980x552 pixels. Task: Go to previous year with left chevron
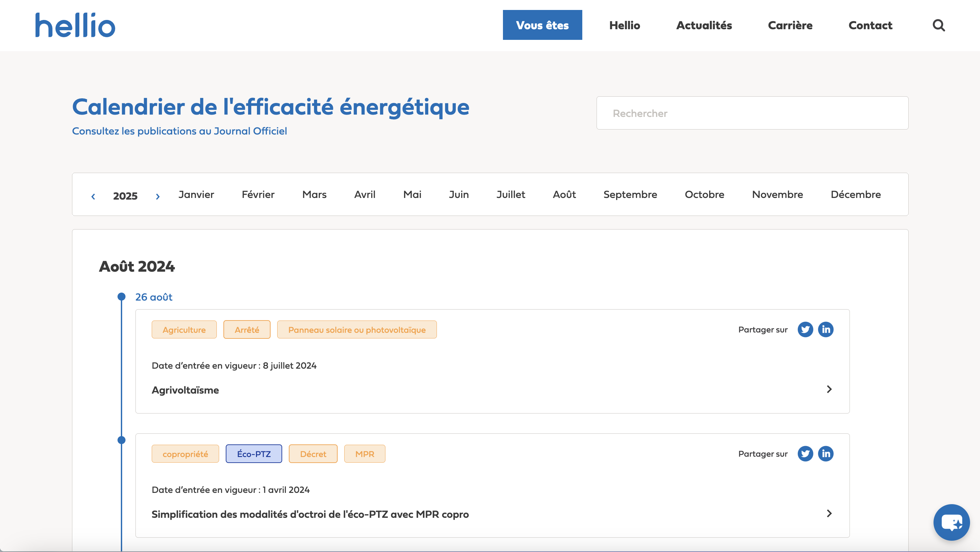click(x=93, y=196)
